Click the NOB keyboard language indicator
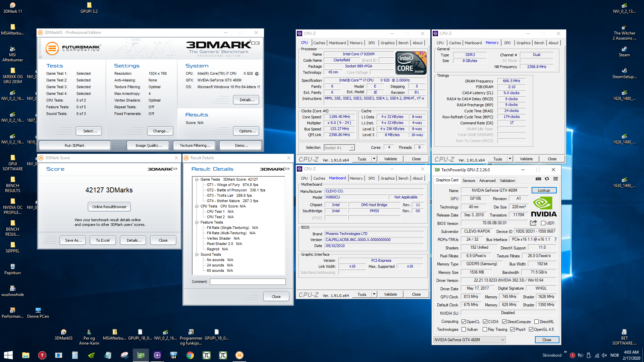 (x=614, y=355)
